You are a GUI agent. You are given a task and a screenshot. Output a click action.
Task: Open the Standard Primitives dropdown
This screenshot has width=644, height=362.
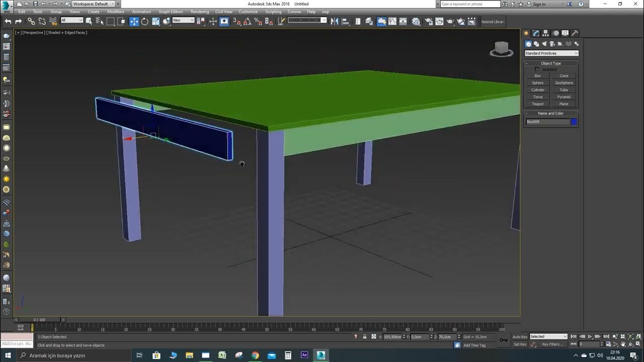pyautogui.click(x=551, y=53)
